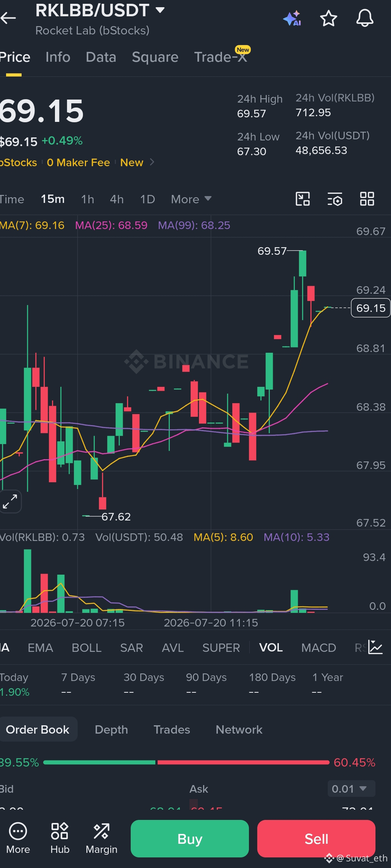
Task: Enable the SAR indicator
Action: coord(131,648)
